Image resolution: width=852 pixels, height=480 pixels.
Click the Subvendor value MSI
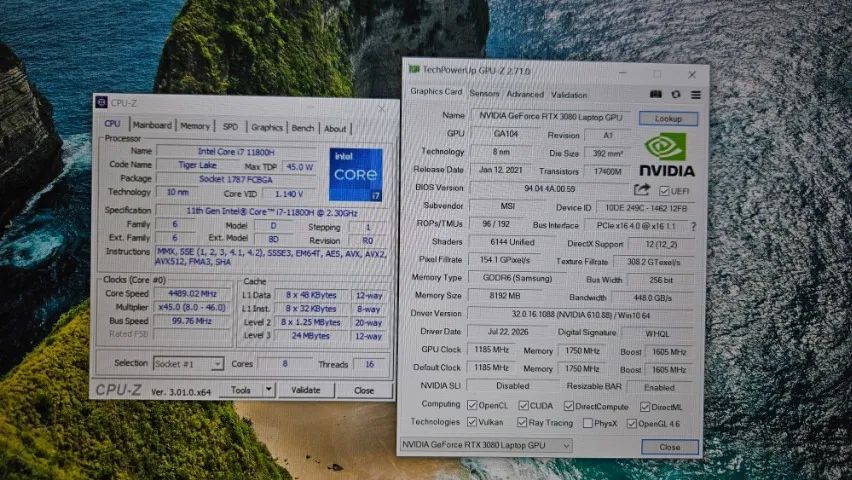[x=508, y=206]
